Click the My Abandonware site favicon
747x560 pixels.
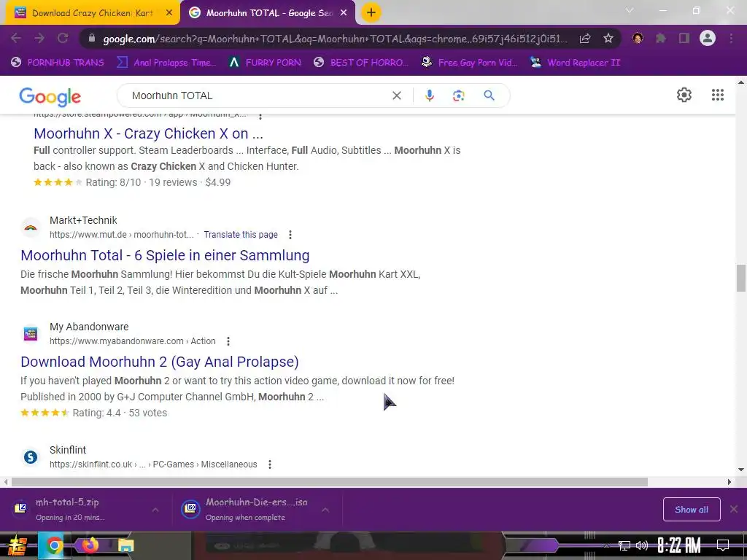point(31,334)
